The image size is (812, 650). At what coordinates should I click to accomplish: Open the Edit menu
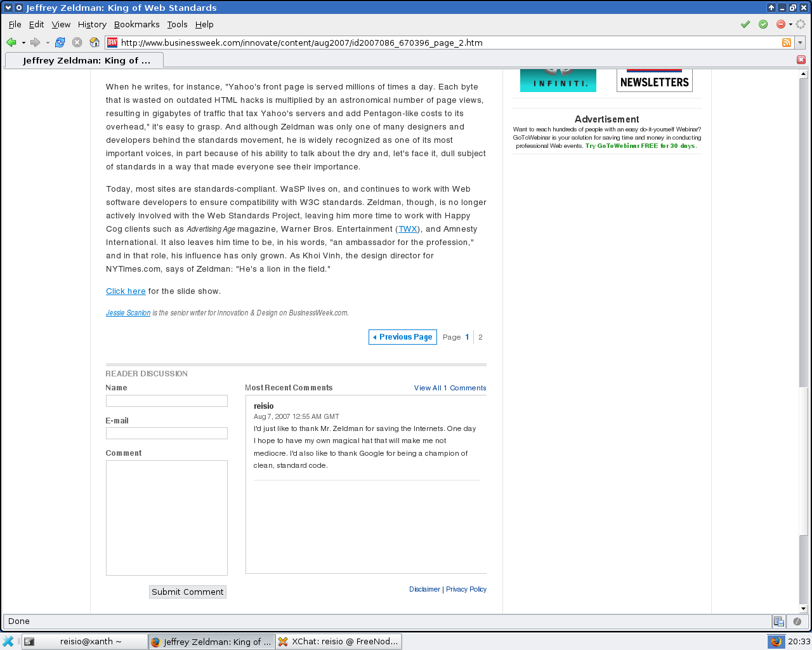(36, 24)
